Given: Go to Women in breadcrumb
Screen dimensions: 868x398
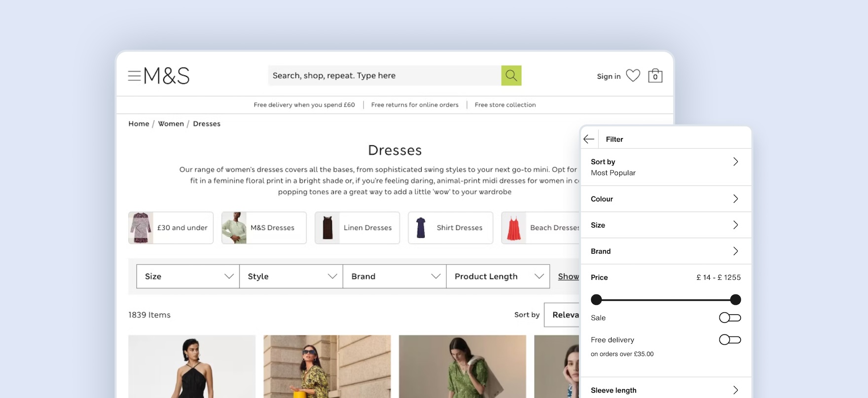Looking at the screenshot, I should pos(171,124).
